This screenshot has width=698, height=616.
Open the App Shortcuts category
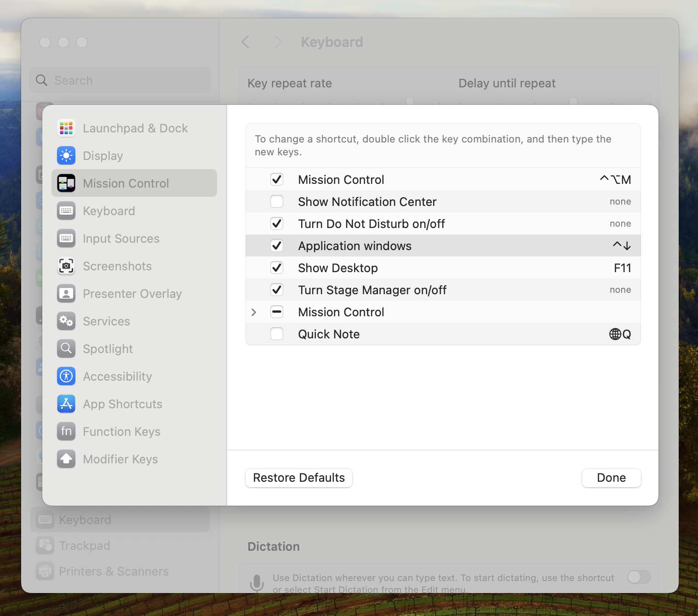(134, 404)
